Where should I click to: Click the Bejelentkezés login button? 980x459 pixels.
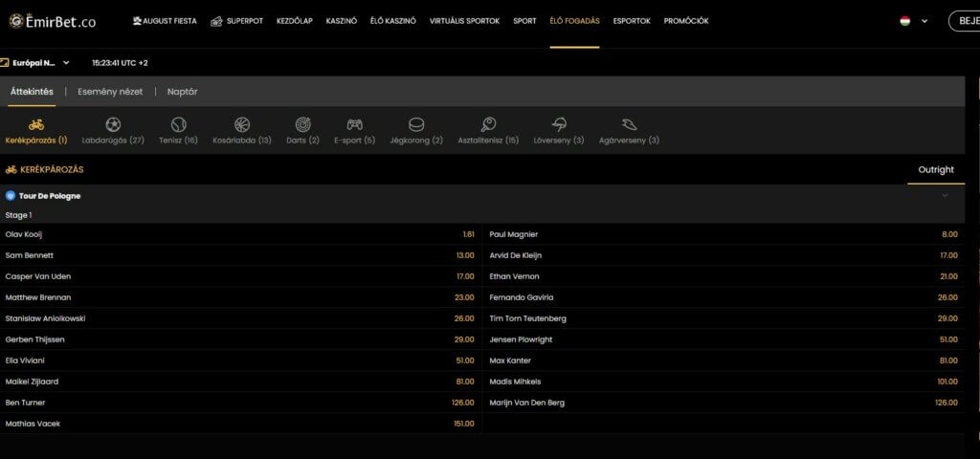pyautogui.click(x=965, y=21)
